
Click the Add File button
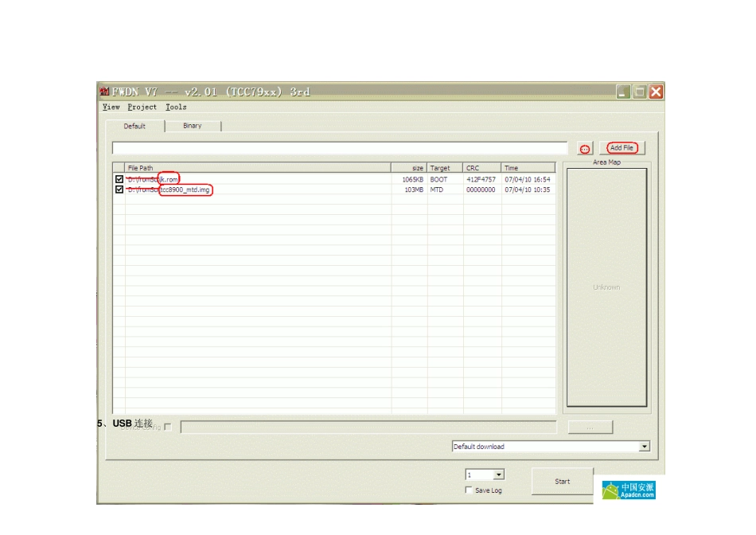[x=622, y=148]
